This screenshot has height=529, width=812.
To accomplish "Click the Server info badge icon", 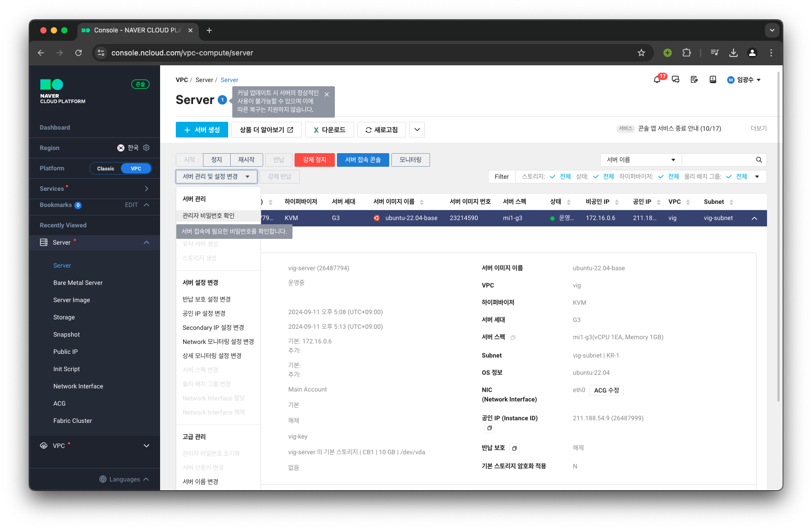I will 222,100.
